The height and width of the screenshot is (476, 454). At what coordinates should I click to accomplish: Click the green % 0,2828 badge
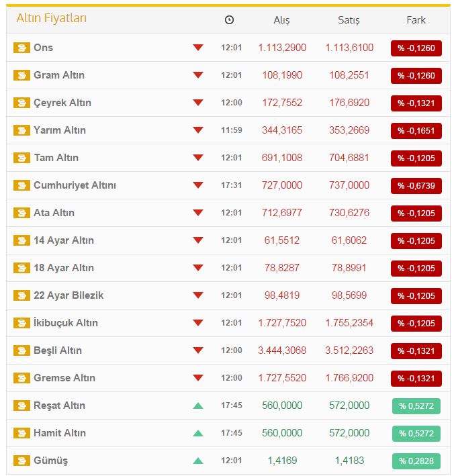point(416,461)
